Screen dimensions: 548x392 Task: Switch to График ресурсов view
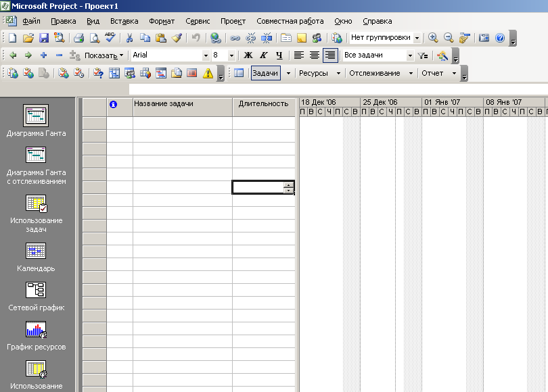36,336
